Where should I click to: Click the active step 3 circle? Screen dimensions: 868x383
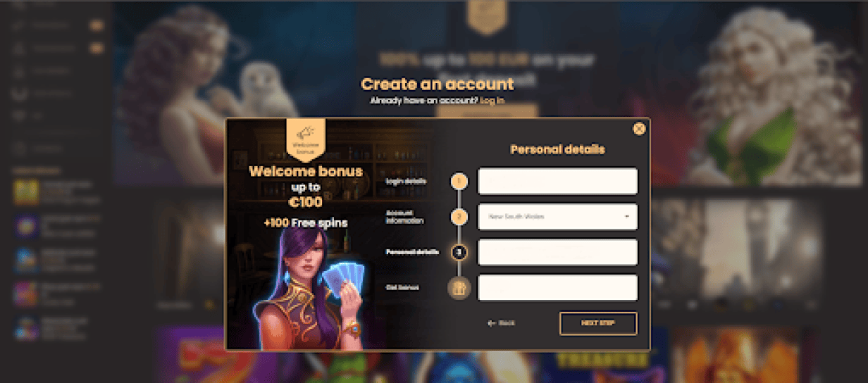coord(459,252)
